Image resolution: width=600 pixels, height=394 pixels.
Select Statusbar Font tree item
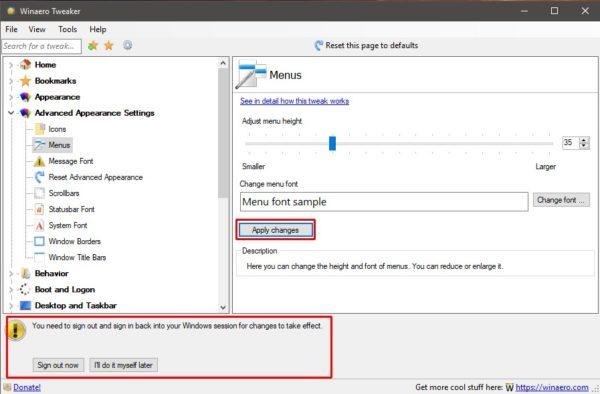tap(72, 209)
